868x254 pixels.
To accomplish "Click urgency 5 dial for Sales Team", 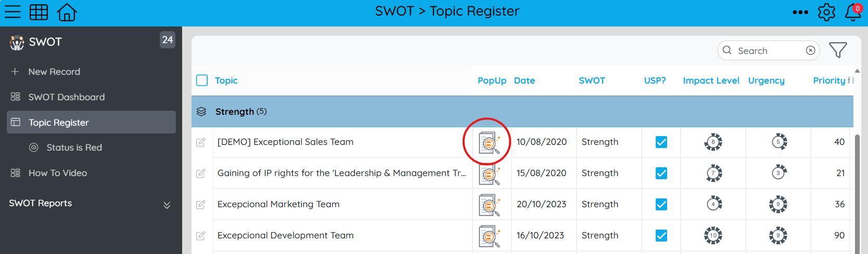I will pos(778,142).
